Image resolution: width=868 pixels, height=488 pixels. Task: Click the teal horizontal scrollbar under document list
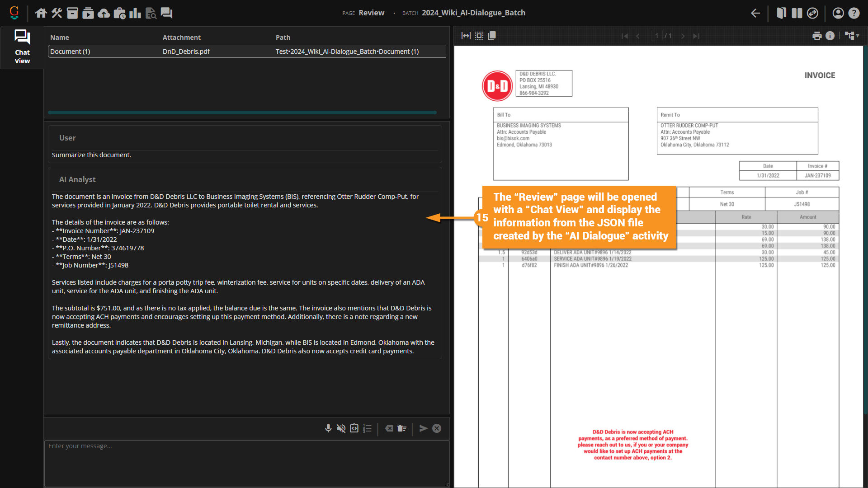coord(242,113)
